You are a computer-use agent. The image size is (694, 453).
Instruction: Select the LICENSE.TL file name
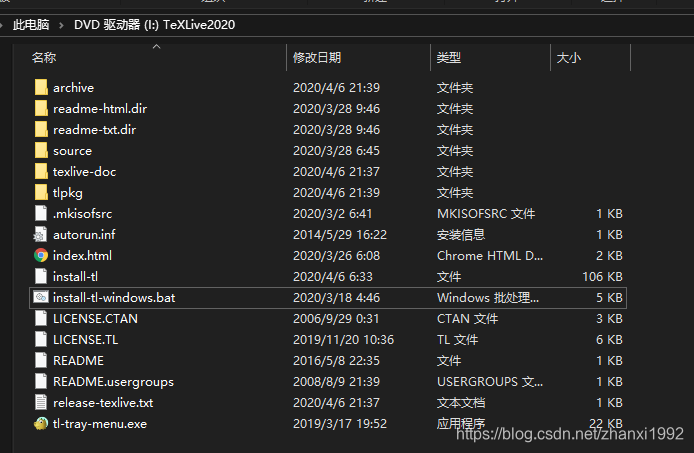(x=85, y=340)
